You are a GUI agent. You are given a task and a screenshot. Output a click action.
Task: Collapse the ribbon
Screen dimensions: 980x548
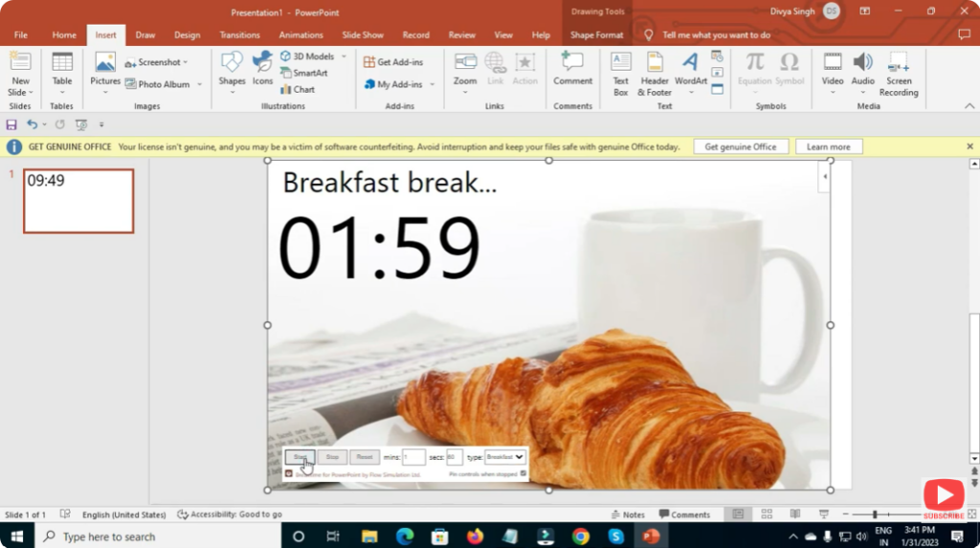coord(969,106)
